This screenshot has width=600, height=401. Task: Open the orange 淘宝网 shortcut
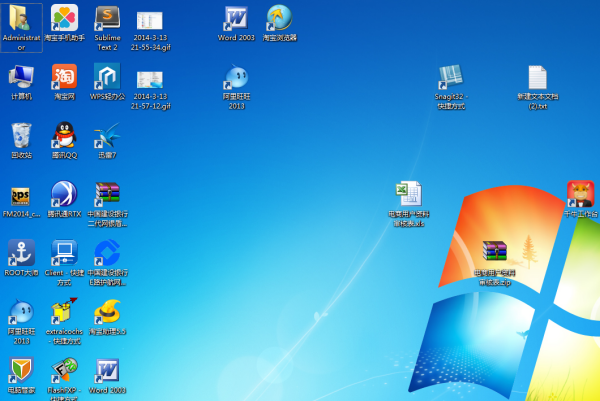(x=64, y=82)
